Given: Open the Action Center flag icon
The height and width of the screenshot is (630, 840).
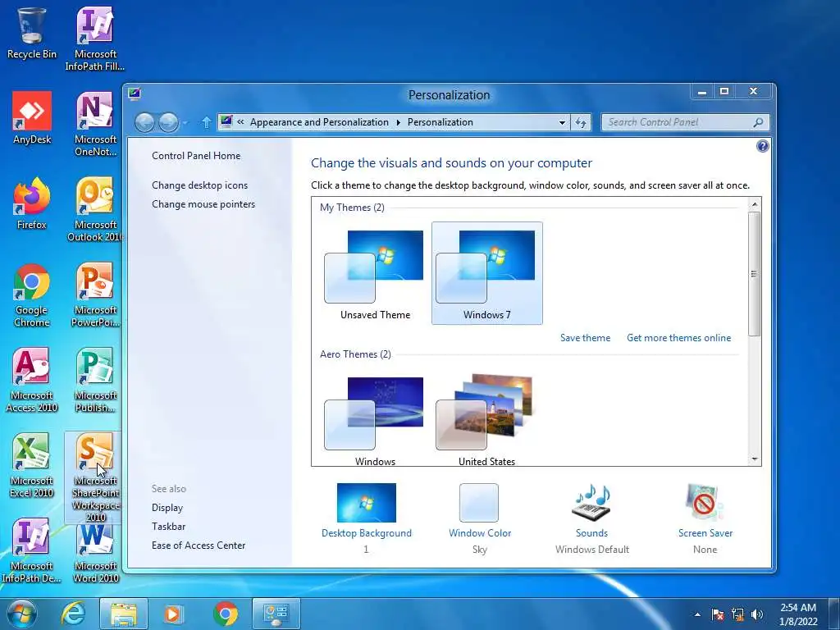Looking at the screenshot, I should click(718, 614).
